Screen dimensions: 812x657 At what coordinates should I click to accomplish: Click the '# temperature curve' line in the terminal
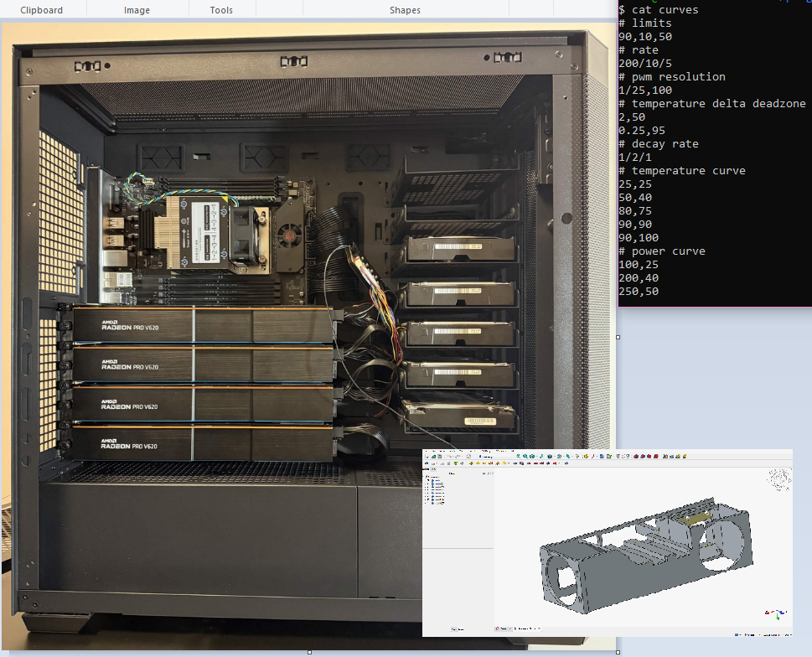click(682, 170)
